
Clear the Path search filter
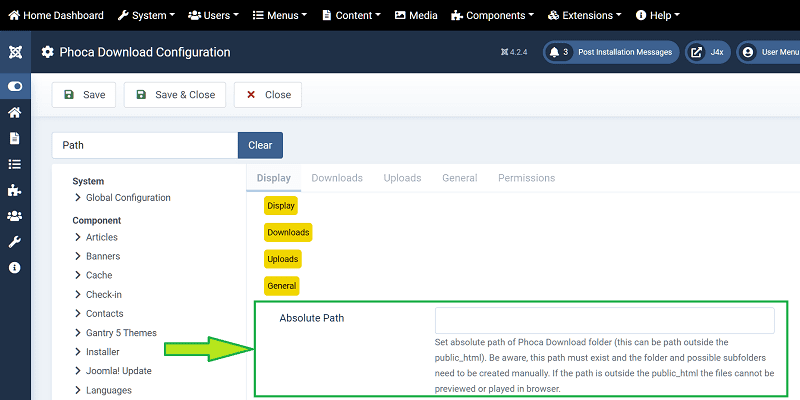pos(260,145)
